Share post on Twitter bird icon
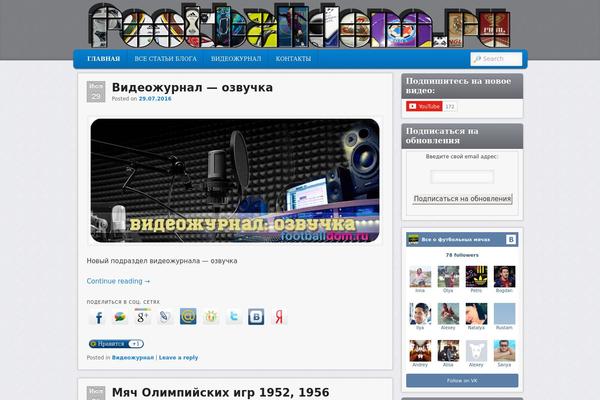This screenshot has width=600, height=400. click(x=234, y=317)
